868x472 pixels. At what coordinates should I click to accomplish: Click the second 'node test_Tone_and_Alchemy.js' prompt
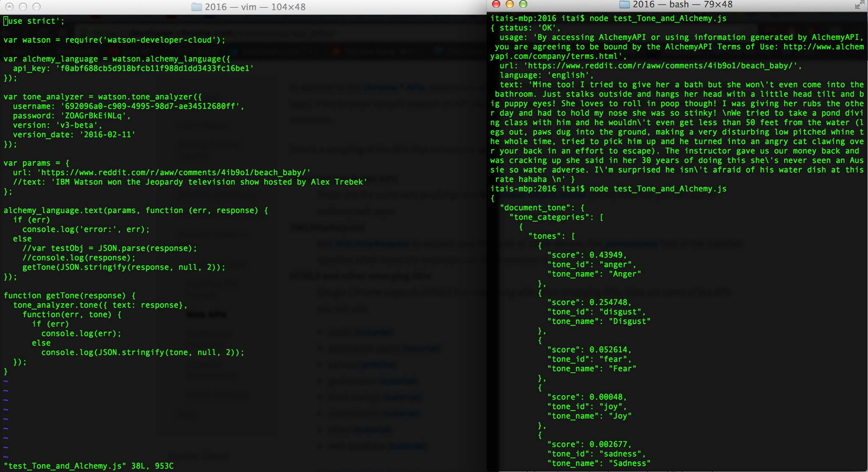tap(657, 189)
